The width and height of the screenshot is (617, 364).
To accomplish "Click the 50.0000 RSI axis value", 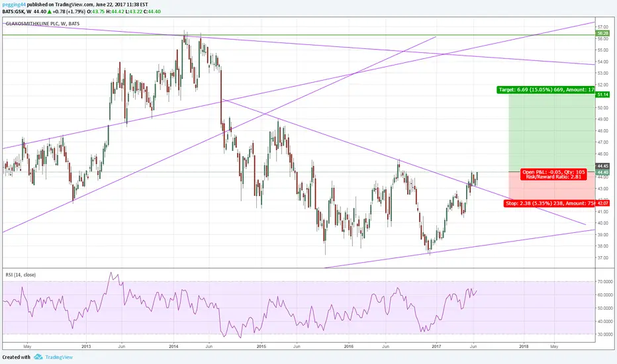I will coord(605,308).
